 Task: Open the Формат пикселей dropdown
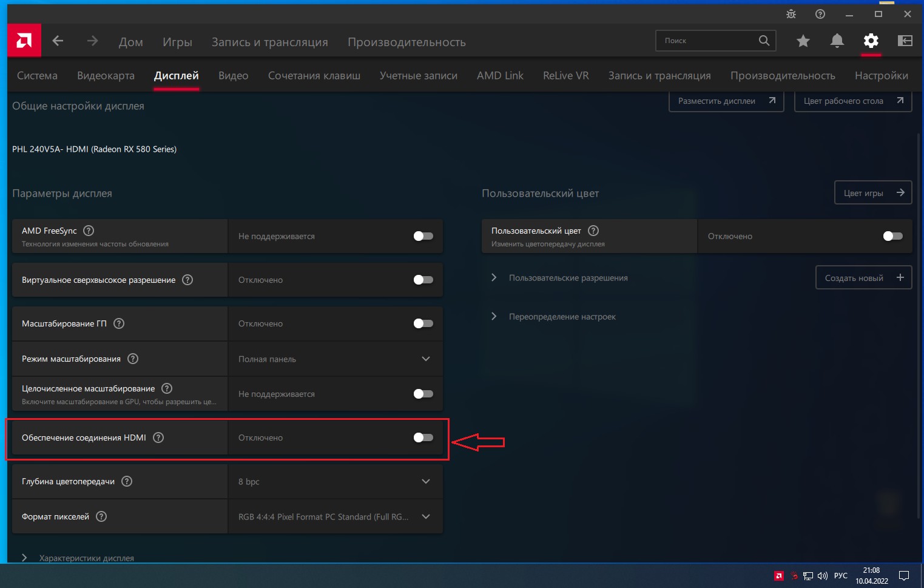coord(336,516)
